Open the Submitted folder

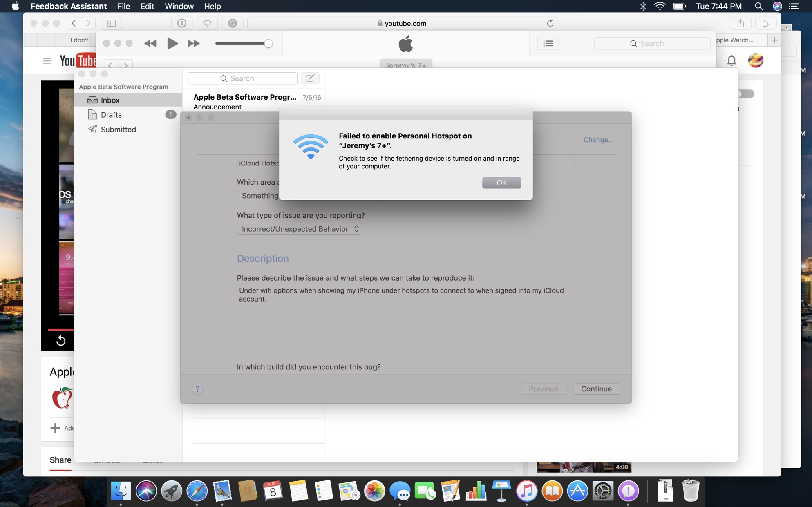(x=118, y=130)
